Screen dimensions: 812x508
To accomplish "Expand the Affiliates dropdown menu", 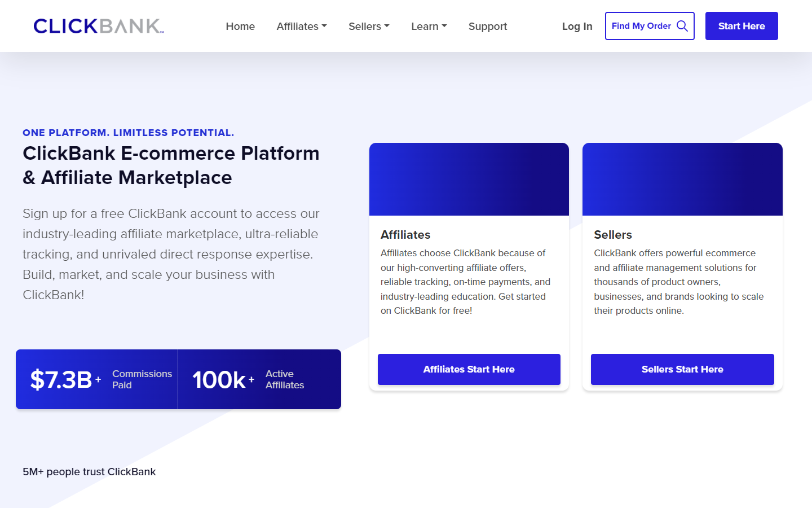I will coord(302,27).
